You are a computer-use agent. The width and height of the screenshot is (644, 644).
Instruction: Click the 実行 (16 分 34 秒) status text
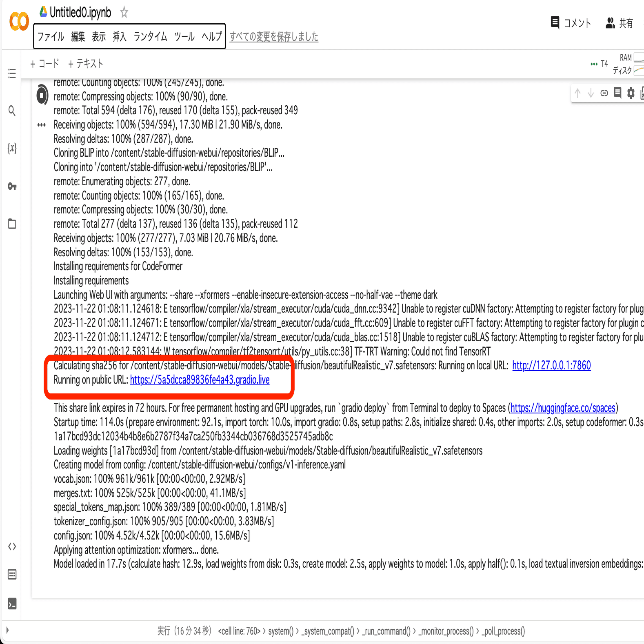(x=184, y=631)
